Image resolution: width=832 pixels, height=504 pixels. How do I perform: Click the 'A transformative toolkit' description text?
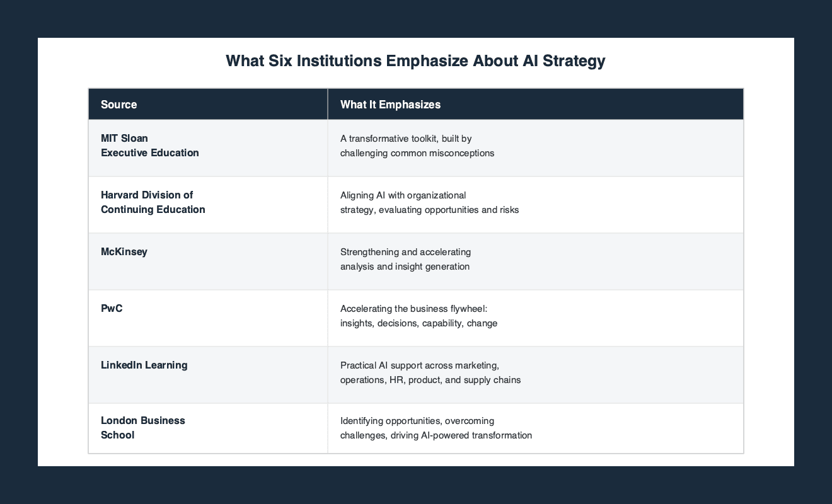coord(417,146)
